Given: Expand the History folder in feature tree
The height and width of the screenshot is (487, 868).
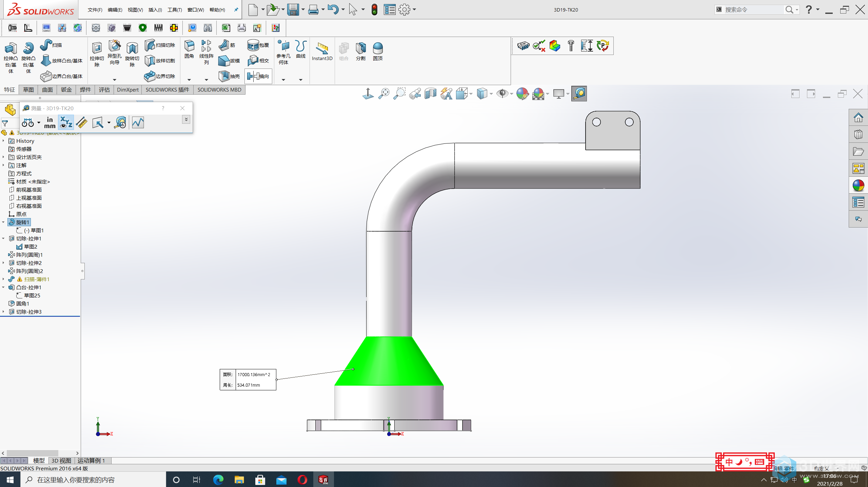Looking at the screenshot, I should 3,141.
